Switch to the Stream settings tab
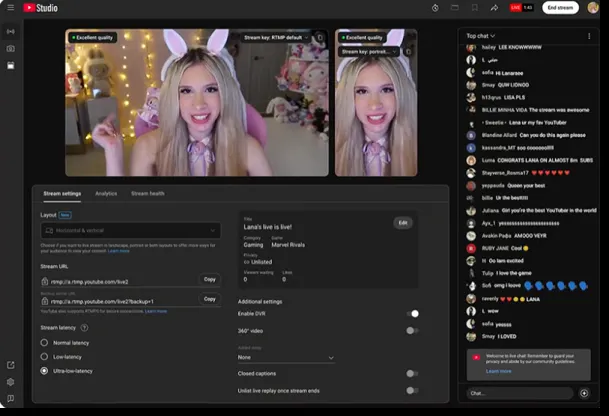The image size is (609, 416). point(62,193)
